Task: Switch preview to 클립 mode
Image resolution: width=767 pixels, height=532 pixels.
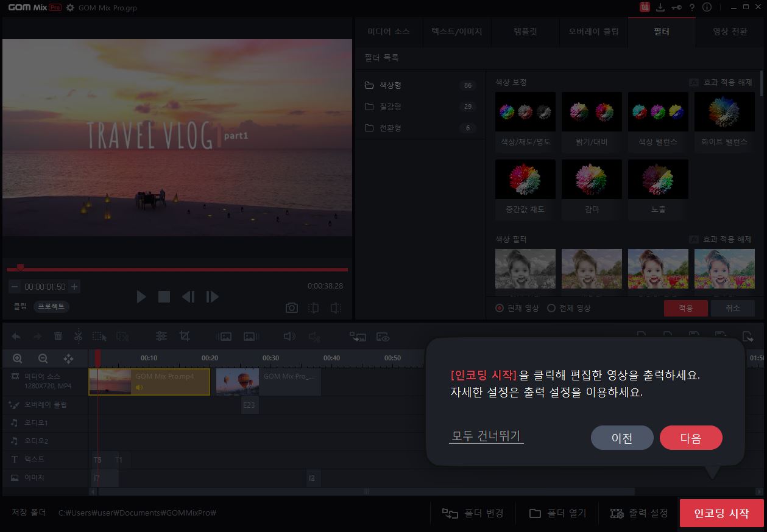Action: (20, 306)
